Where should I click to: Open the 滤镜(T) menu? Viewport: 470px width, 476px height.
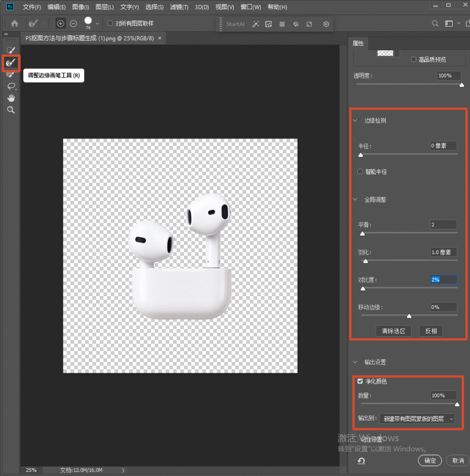coord(179,7)
